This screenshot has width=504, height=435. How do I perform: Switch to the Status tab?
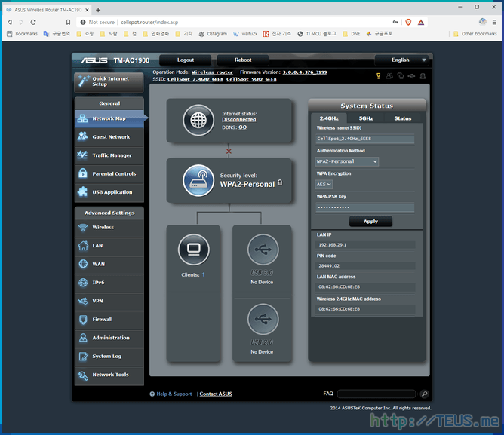(402, 118)
